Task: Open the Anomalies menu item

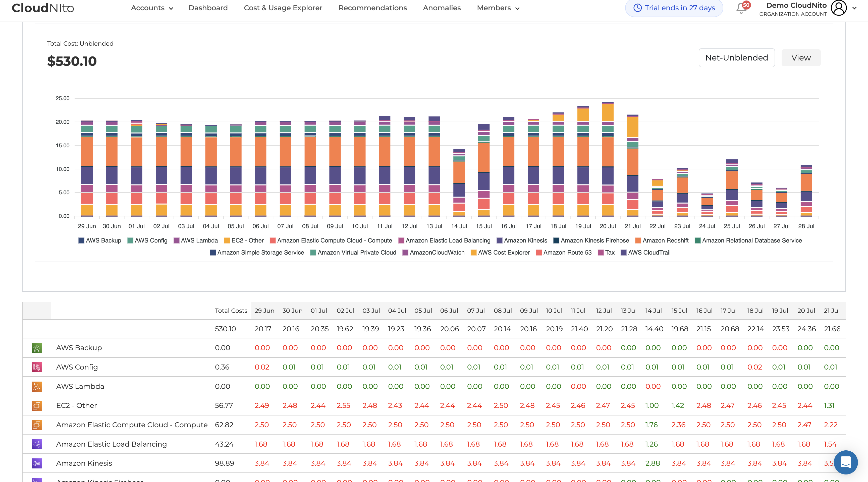Action: [x=442, y=8]
